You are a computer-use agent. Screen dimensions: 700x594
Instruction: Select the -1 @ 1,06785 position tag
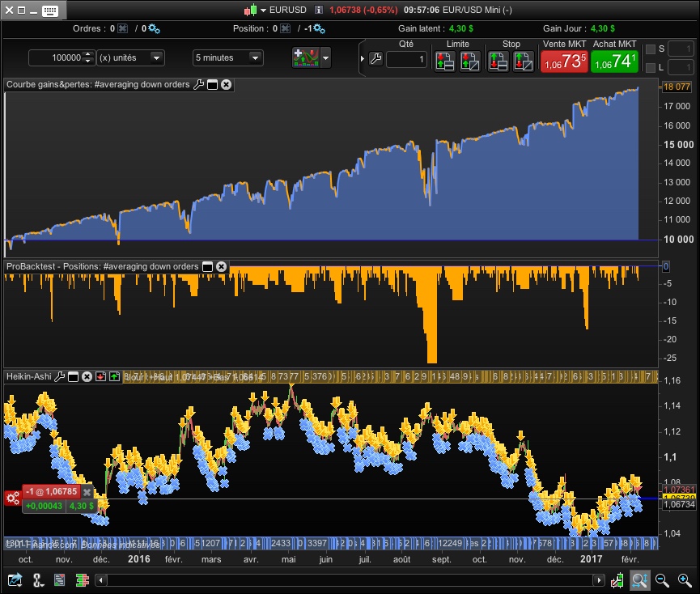(52, 492)
